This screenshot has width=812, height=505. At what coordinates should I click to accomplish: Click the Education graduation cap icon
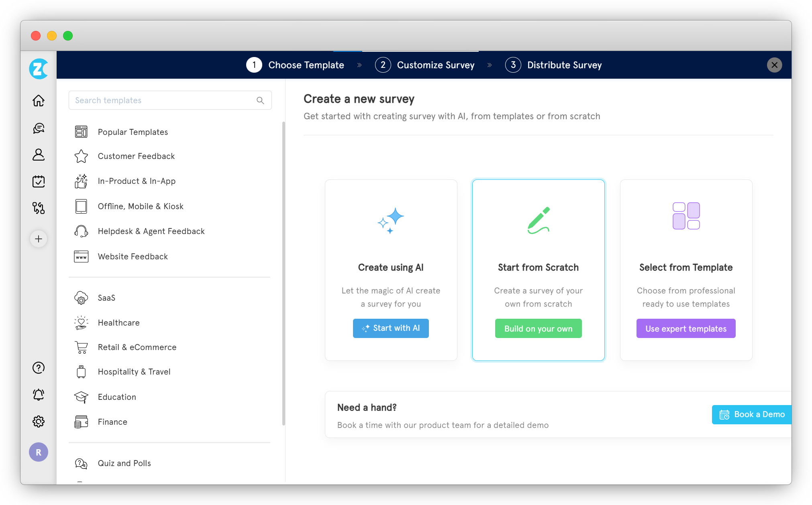(x=81, y=397)
